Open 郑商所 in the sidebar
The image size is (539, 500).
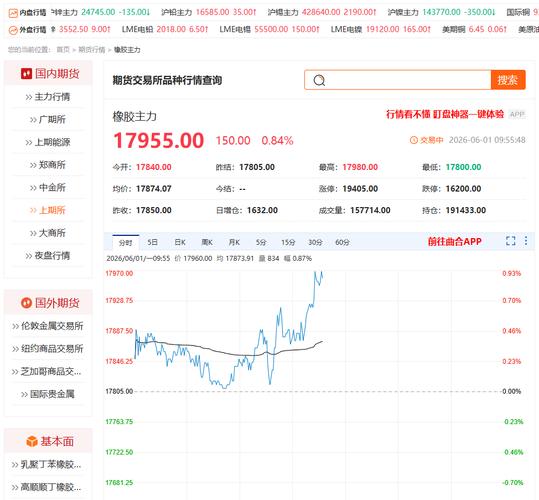pyautogui.click(x=48, y=165)
